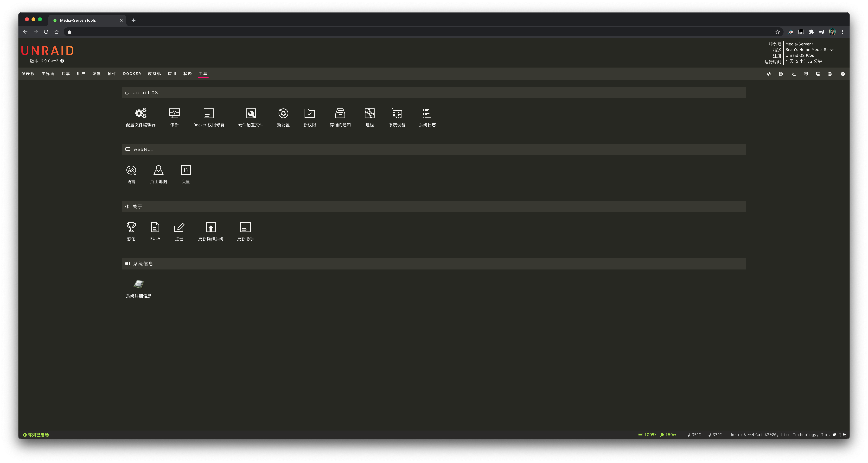
Task: Open the Diagnostics (诊断) tool
Action: [174, 113]
